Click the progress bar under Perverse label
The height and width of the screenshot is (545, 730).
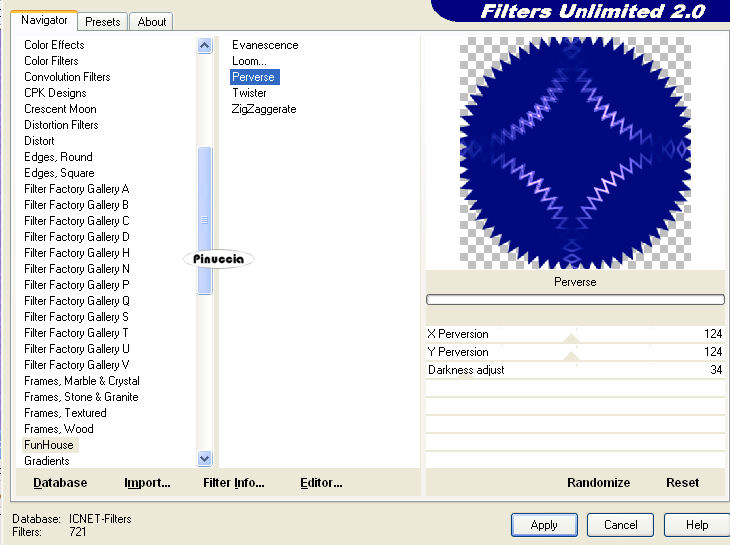(x=575, y=299)
